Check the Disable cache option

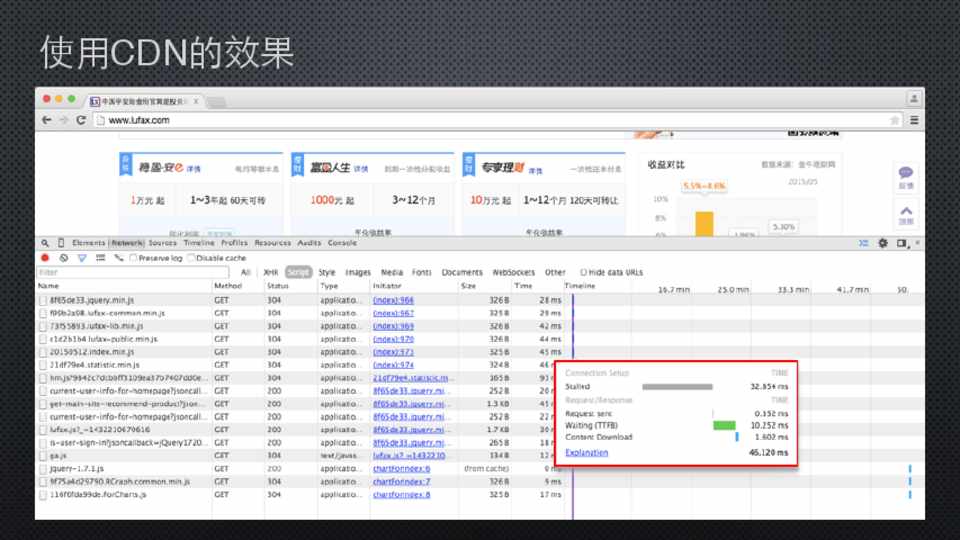click(x=192, y=258)
